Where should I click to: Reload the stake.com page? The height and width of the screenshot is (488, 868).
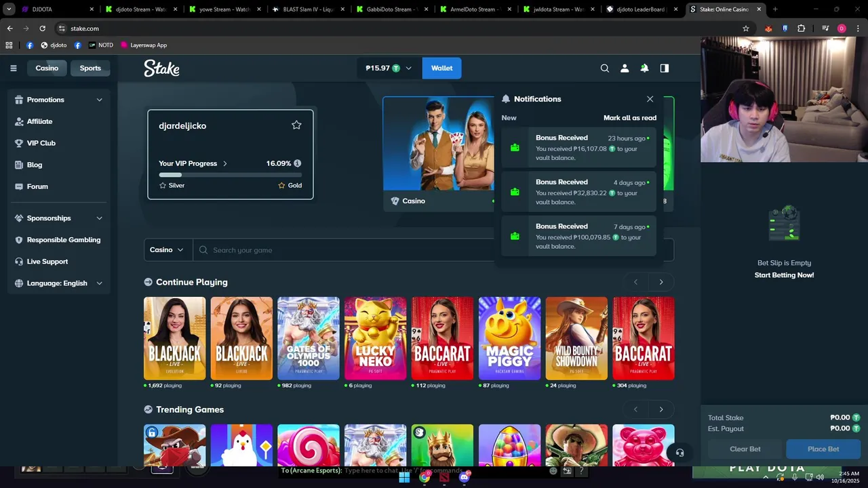(x=42, y=28)
